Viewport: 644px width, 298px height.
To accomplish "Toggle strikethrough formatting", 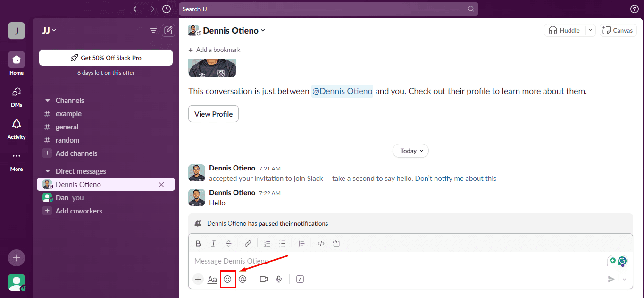I will pos(228,244).
